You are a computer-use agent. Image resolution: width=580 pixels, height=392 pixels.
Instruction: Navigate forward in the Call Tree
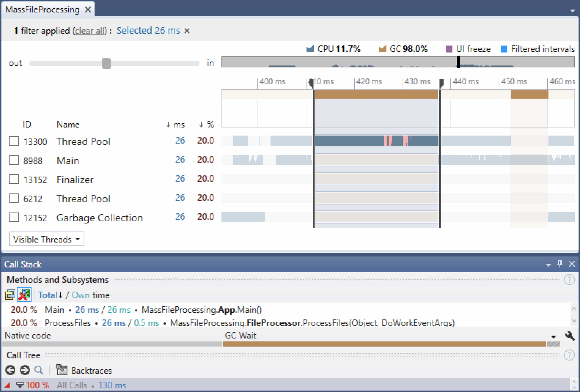click(24, 370)
